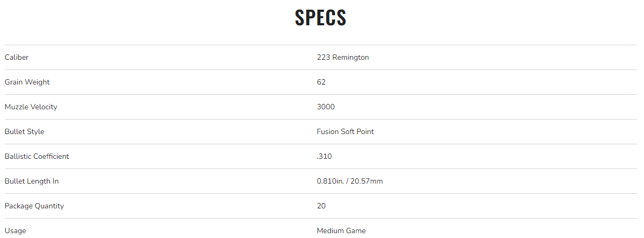644x238 pixels.
Task: Select the Fusion Soft Point value
Action: pyautogui.click(x=345, y=131)
